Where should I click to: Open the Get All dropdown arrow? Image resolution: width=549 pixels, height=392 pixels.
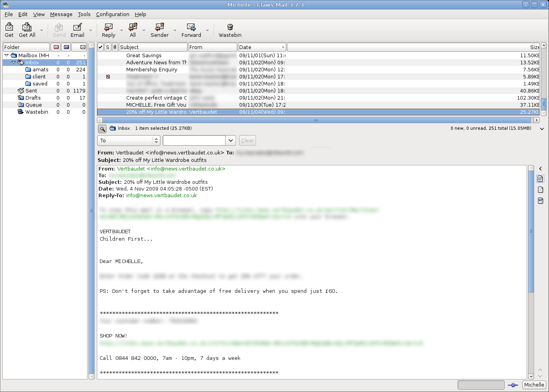(42, 30)
